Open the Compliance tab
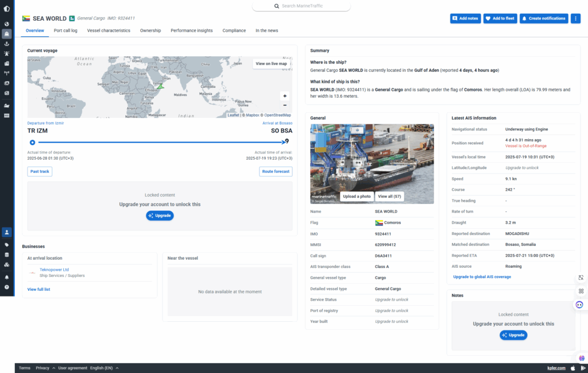The image size is (588, 373). 234,31
